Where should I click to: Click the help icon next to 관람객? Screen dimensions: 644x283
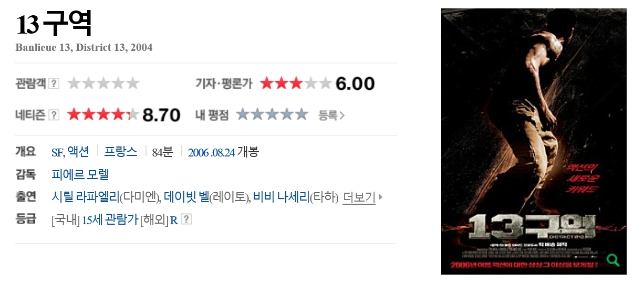tap(54, 83)
